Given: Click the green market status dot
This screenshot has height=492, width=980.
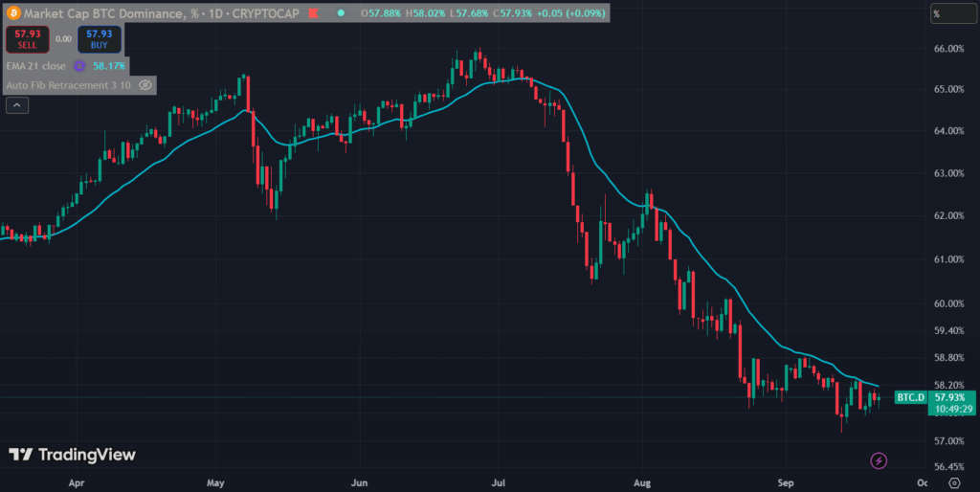Looking at the screenshot, I should point(340,12).
